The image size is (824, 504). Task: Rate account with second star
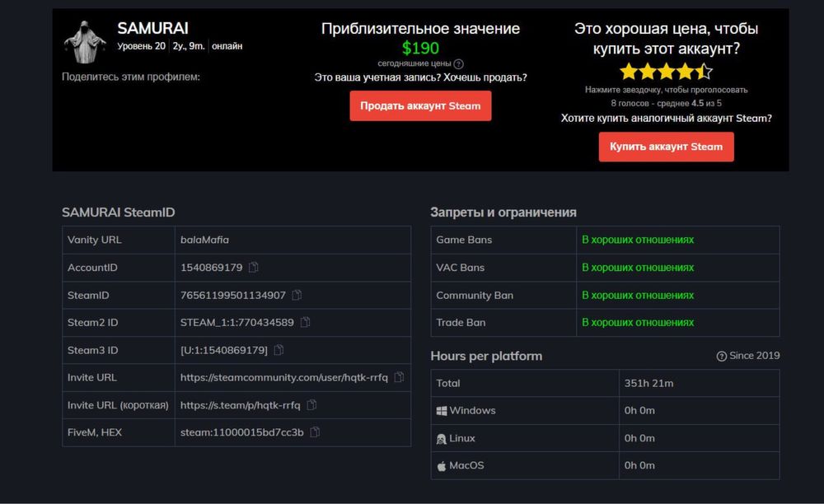pyautogui.click(x=648, y=71)
